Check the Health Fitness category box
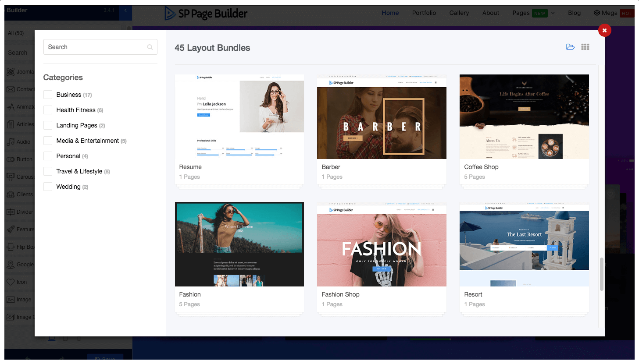Viewport: 639px width, 364px height. 48,110
